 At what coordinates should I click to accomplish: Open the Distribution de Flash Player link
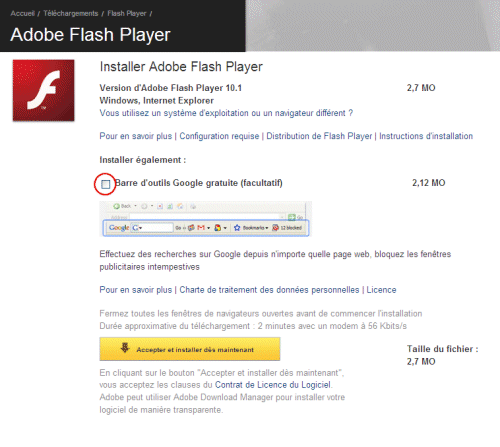click(x=319, y=136)
